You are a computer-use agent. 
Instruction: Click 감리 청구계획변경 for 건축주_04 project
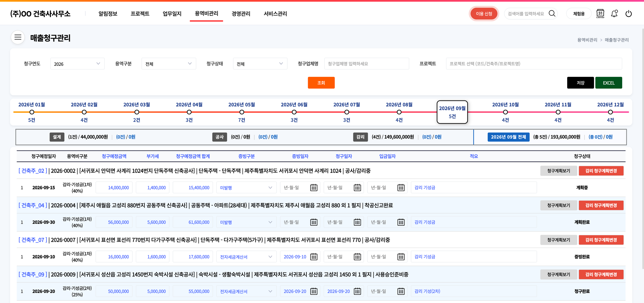601,205
